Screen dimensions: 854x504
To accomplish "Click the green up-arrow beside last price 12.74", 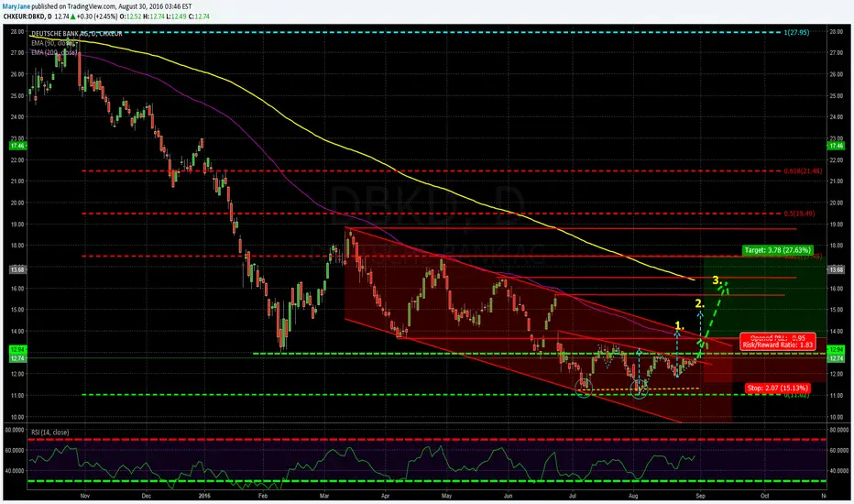I will [73, 16].
